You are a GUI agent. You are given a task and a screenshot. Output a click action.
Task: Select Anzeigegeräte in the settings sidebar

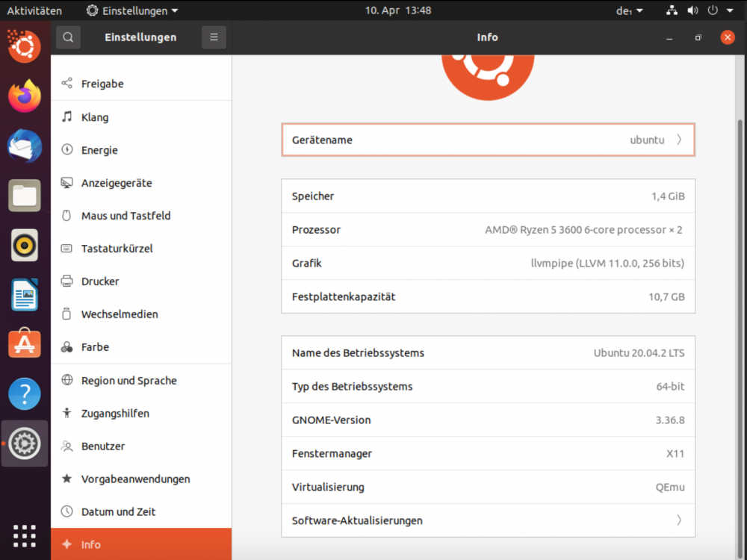141,183
